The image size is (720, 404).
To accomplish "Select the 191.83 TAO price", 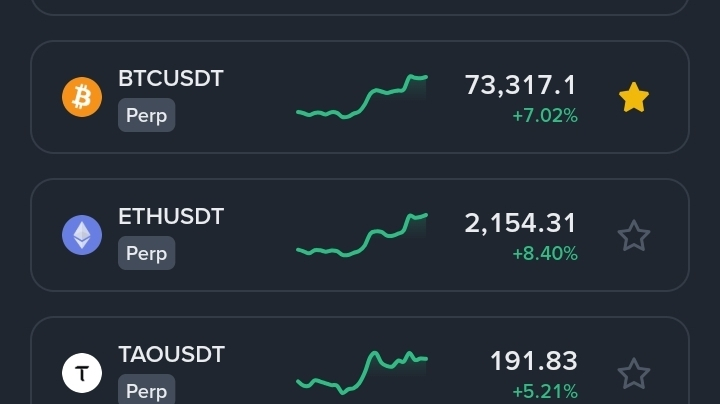I will click(533, 361).
